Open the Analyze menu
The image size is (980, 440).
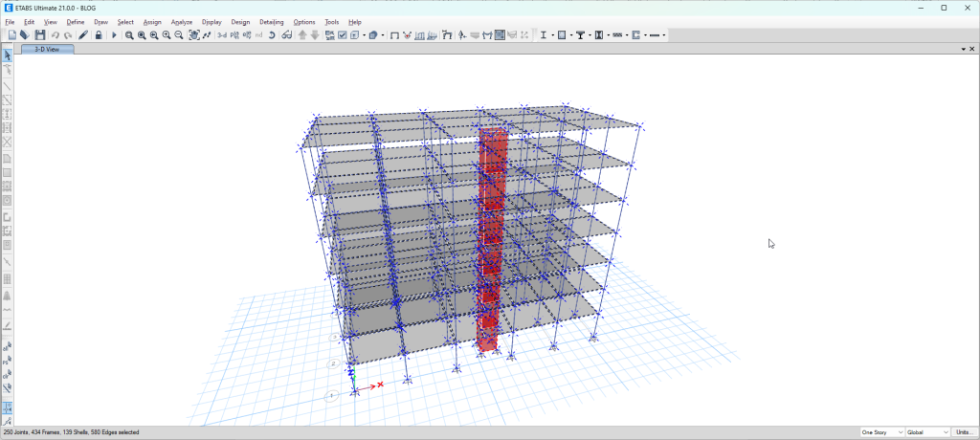pos(181,21)
